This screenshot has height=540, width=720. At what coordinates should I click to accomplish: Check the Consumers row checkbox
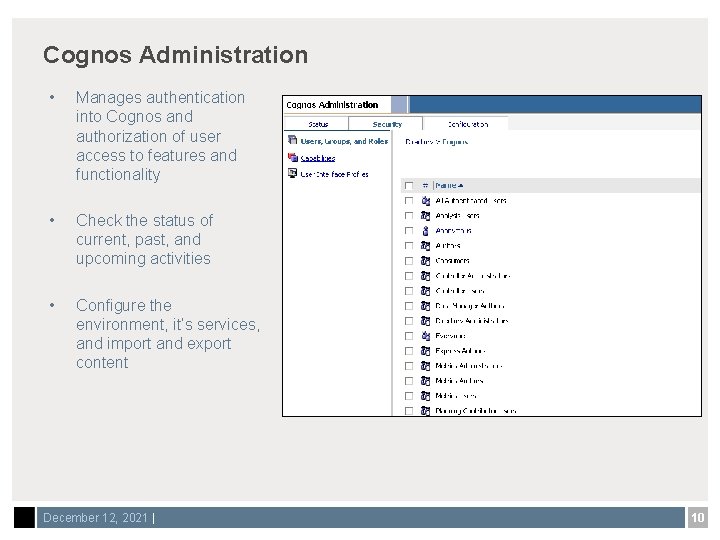[409, 261]
